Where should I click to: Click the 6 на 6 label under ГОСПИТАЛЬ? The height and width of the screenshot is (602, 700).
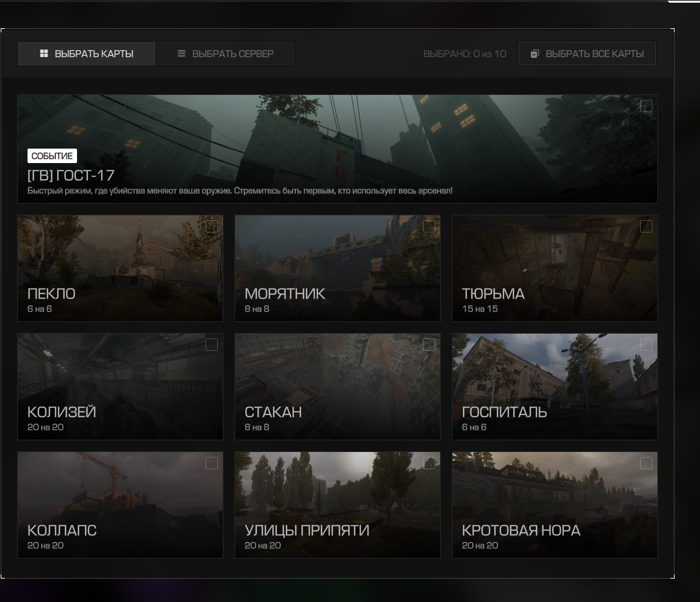(474, 427)
